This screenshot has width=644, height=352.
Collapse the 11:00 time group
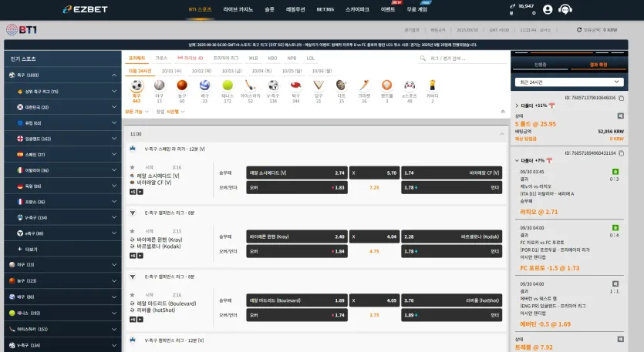pos(501,134)
